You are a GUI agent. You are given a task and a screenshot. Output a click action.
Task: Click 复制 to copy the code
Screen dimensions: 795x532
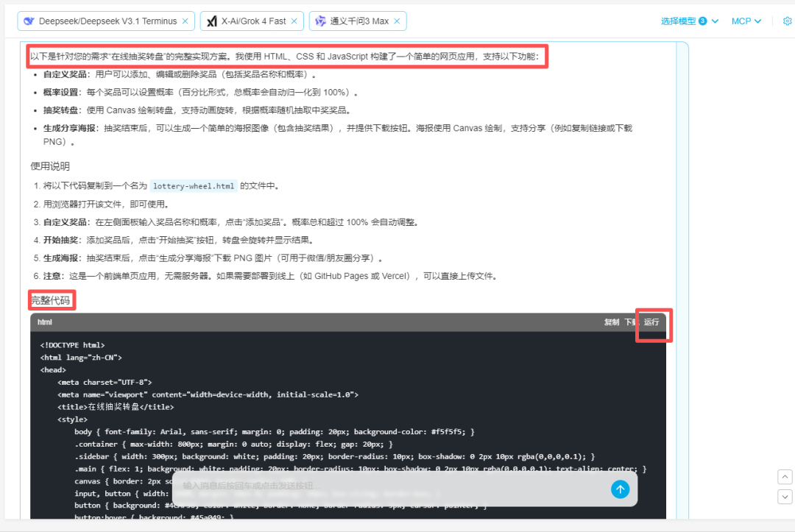(x=612, y=322)
